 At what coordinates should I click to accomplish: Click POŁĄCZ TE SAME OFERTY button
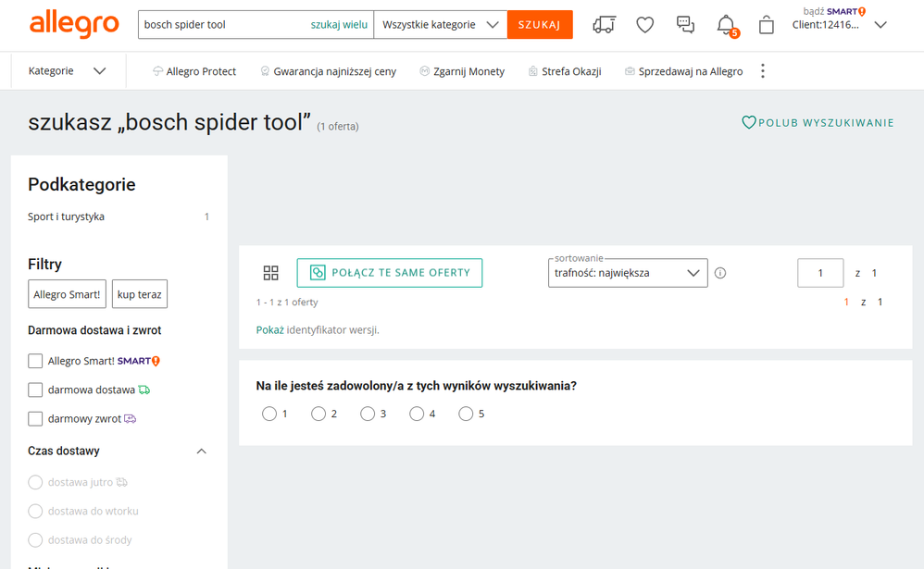pyautogui.click(x=390, y=273)
